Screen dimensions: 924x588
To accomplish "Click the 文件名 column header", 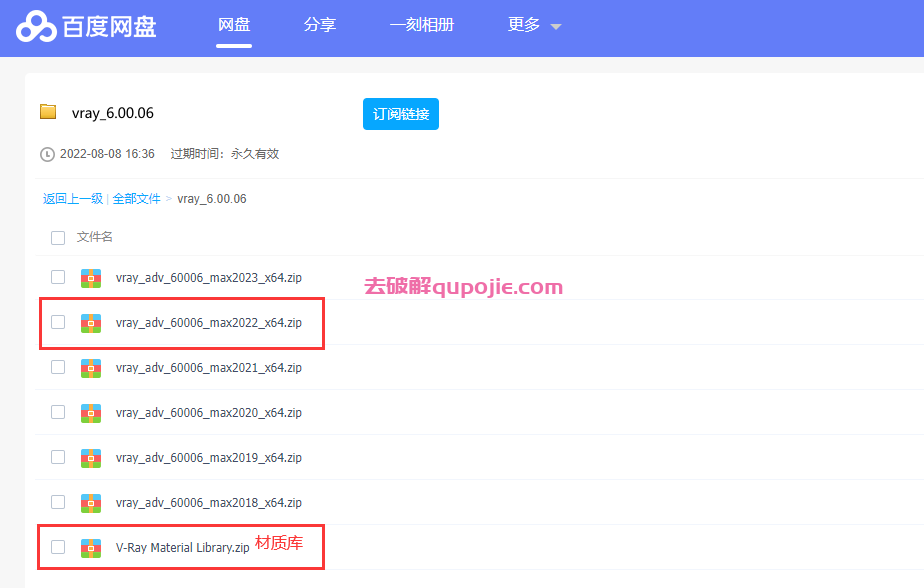I will [94, 237].
